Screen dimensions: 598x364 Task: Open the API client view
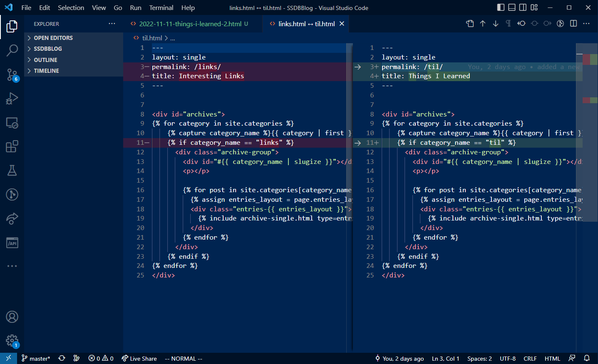(x=12, y=243)
